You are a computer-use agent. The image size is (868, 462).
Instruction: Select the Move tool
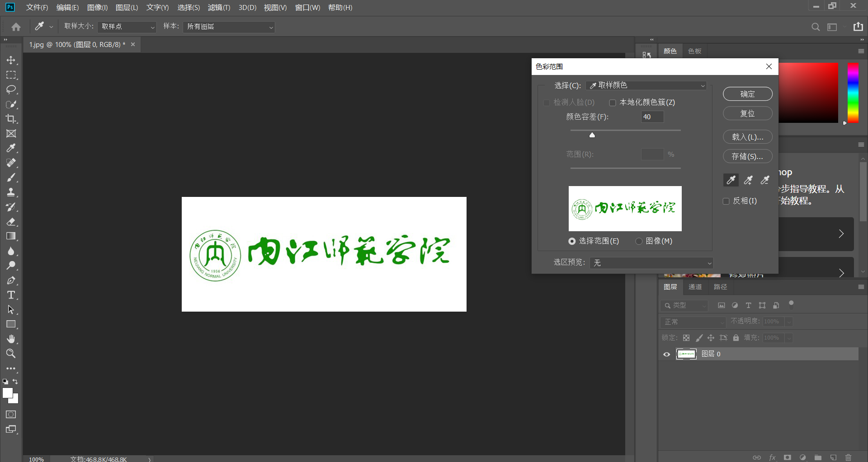coord(11,60)
